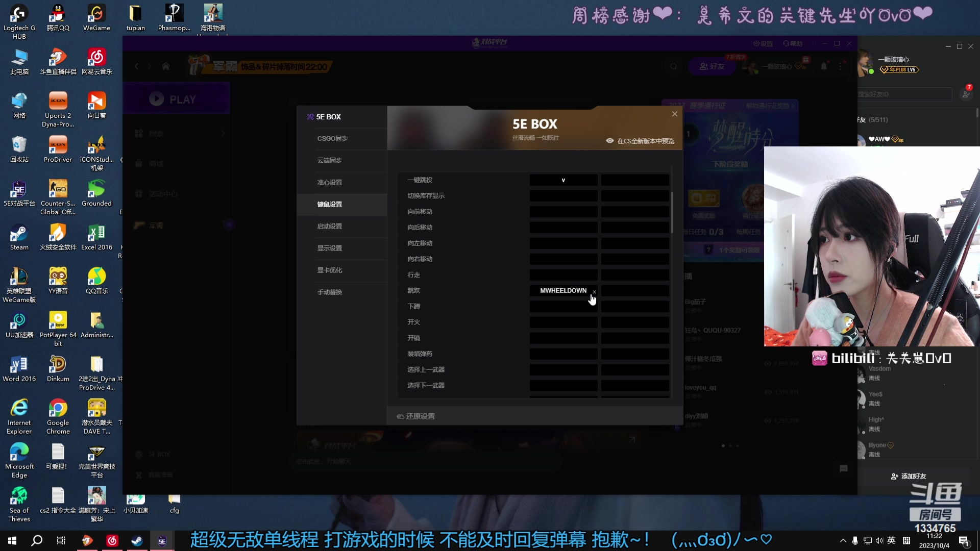This screenshot has height=551, width=980.
Task: Open the volume control in tray
Action: [879, 541]
